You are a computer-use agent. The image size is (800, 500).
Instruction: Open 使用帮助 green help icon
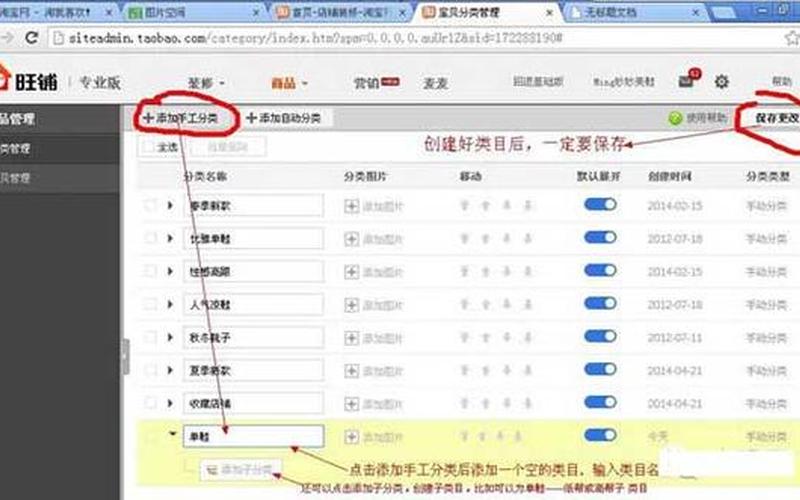point(675,118)
